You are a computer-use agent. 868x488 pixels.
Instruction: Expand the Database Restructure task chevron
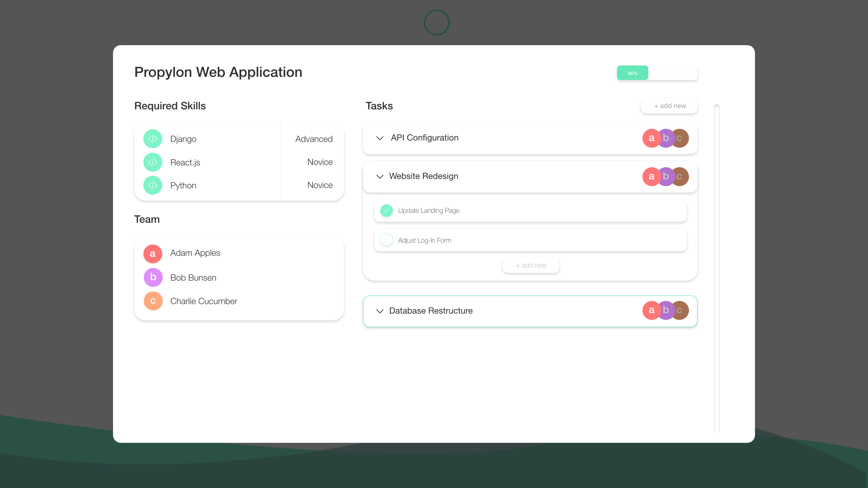click(x=380, y=311)
